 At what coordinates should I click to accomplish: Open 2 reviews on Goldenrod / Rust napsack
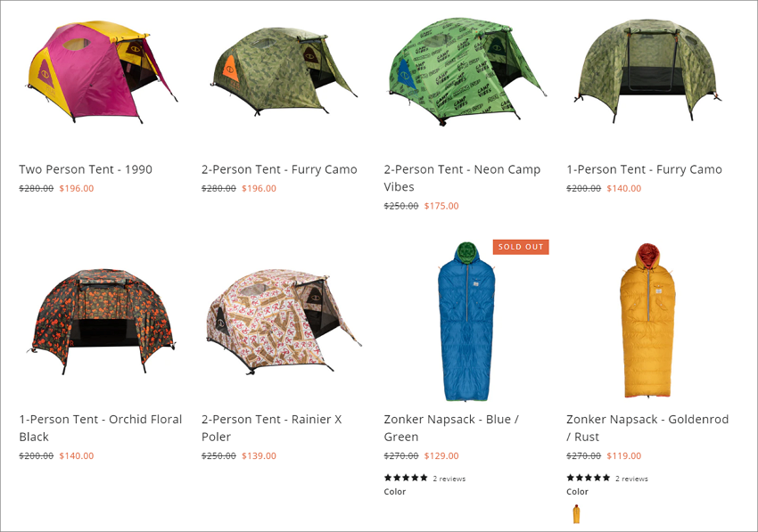[x=631, y=479]
